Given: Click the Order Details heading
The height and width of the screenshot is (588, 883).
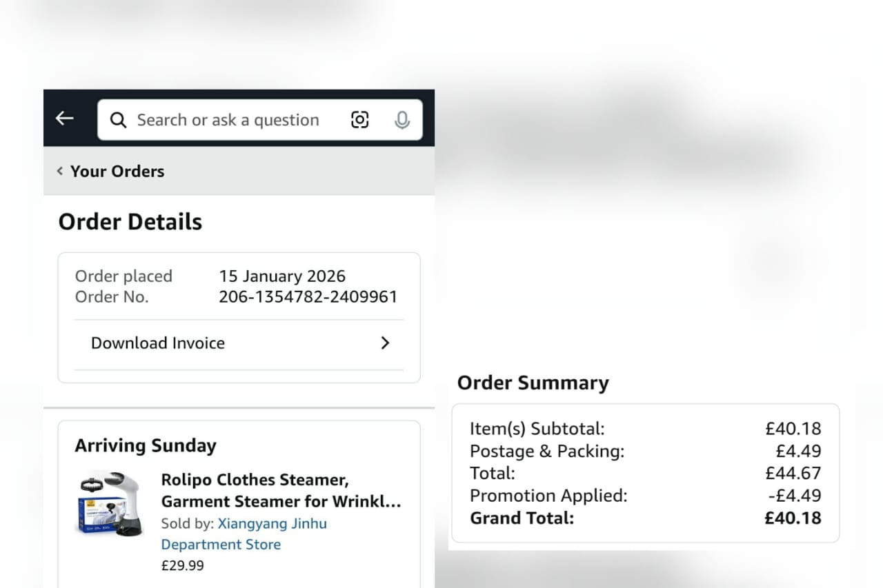Looking at the screenshot, I should click(130, 222).
